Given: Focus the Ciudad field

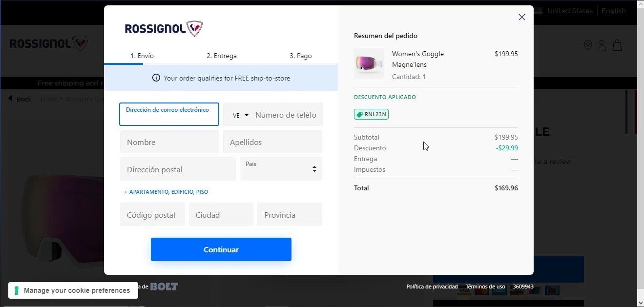Looking at the screenshot, I should (x=221, y=215).
